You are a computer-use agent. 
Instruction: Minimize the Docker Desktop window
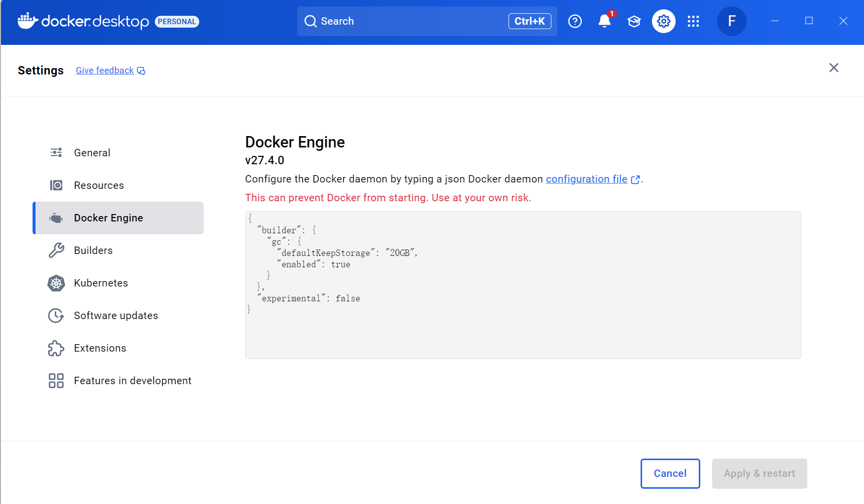[x=775, y=21]
